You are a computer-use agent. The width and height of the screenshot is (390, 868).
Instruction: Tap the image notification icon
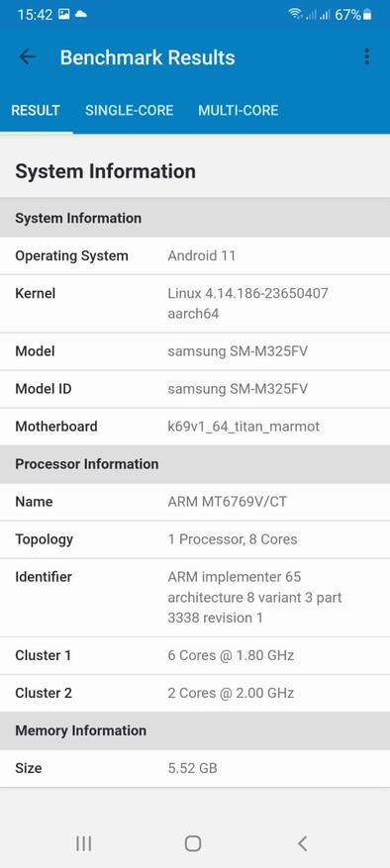tap(63, 15)
